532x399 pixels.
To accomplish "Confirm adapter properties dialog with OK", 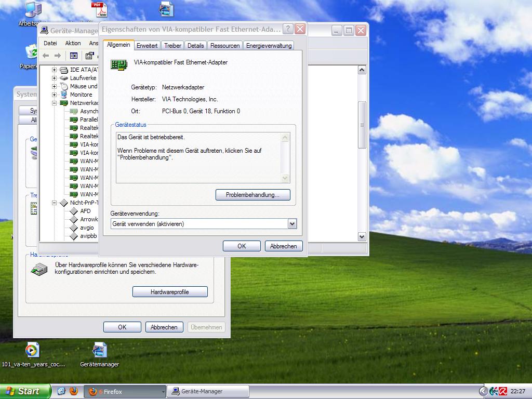I will point(242,246).
